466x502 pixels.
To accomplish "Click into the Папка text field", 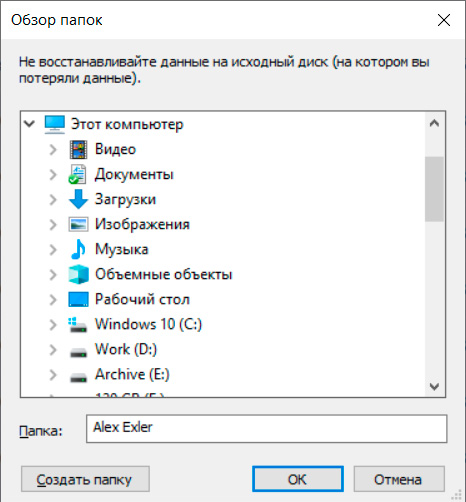I will (266, 429).
